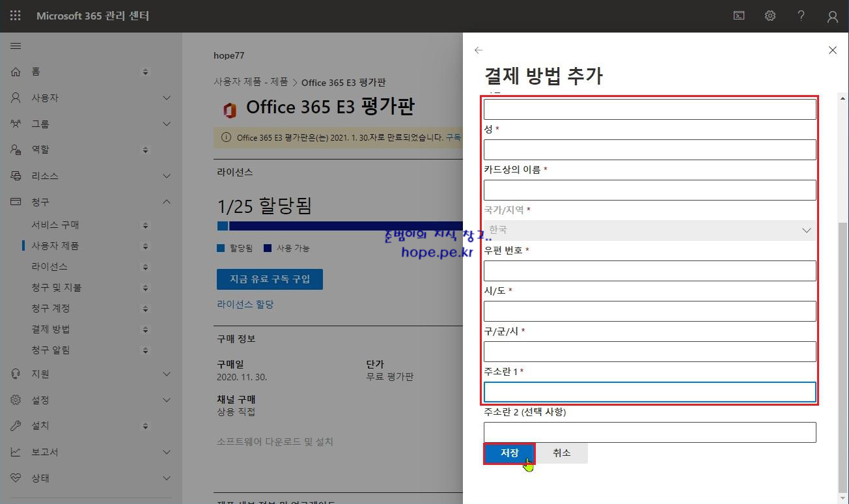Collapse the 청구 section chevron

(x=167, y=202)
